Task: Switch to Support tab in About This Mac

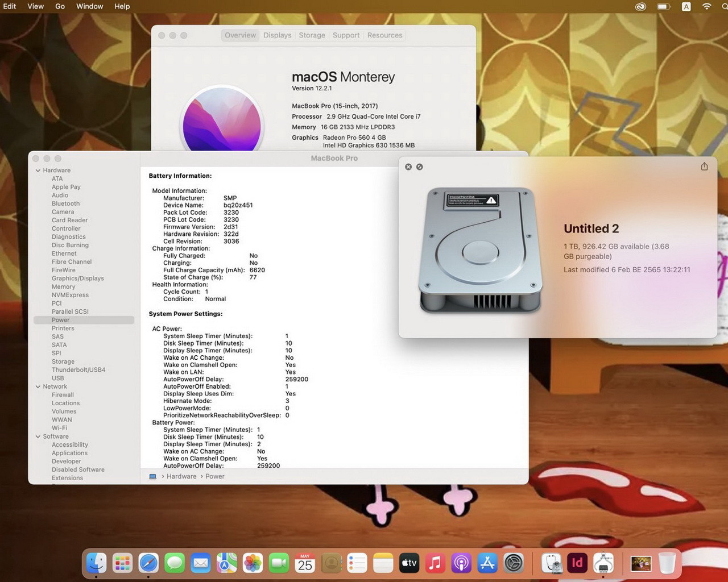Action: (346, 35)
